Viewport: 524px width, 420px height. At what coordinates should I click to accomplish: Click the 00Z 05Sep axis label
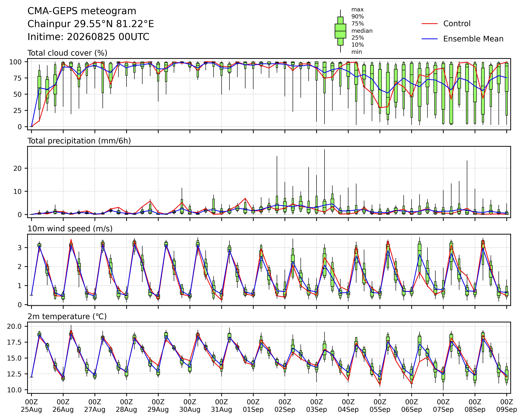click(380, 406)
